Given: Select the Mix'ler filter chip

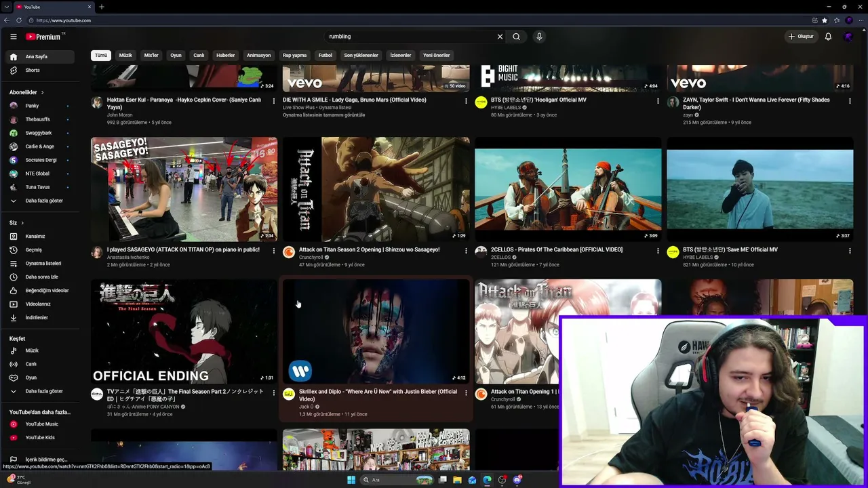Looking at the screenshot, I should point(151,56).
